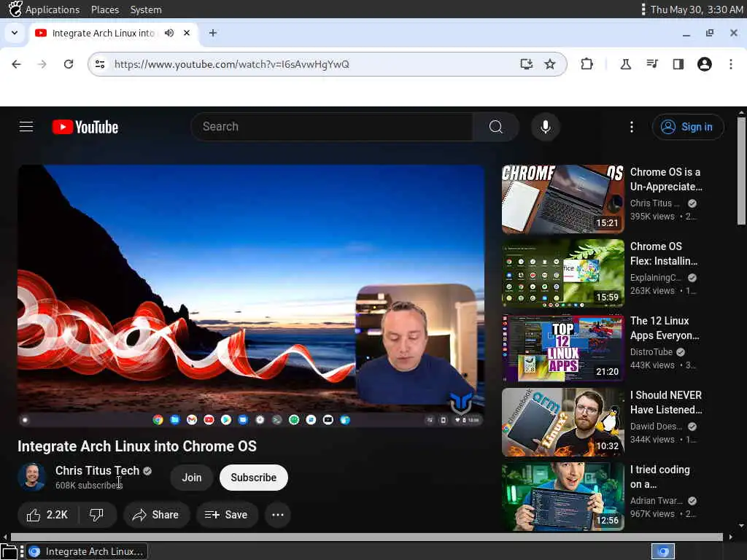The image size is (747, 560).
Task: Open Chris Titus Tech channel avatar
Action: coord(32,477)
